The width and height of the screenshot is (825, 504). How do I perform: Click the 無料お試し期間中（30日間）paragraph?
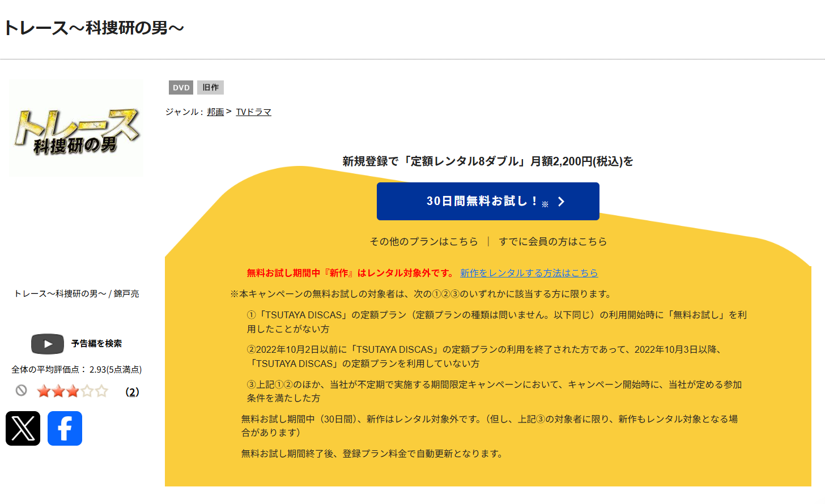point(490,425)
